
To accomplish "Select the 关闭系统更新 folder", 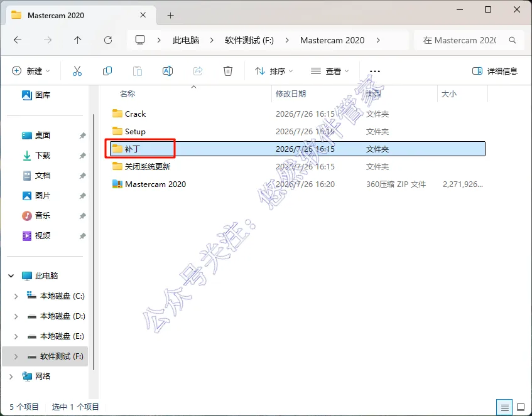I will (x=298, y=166).
